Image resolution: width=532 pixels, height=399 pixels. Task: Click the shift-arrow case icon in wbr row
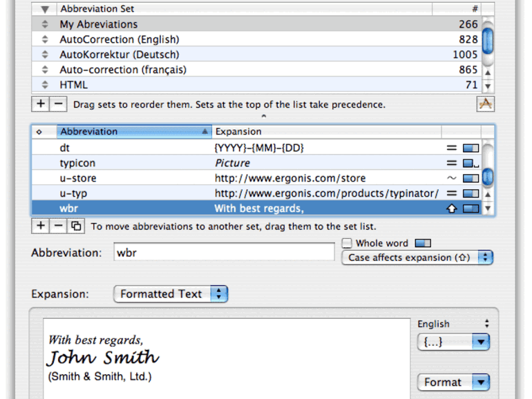452,208
